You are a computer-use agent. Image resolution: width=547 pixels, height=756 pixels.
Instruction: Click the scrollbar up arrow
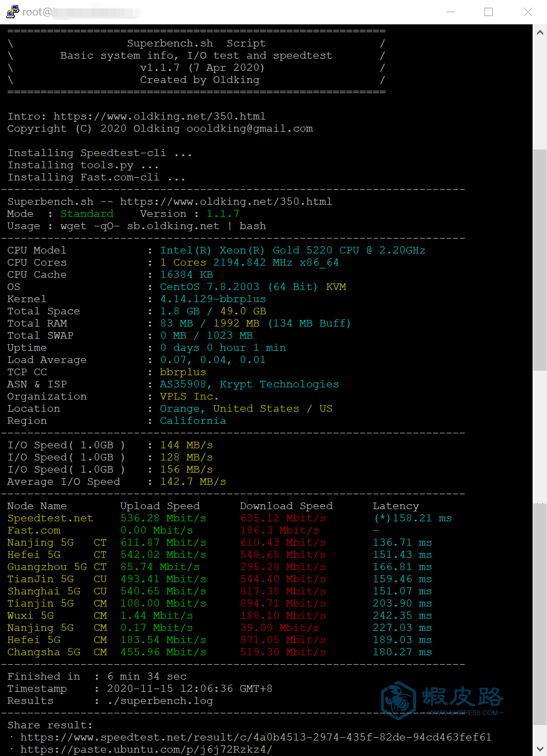click(540, 32)
